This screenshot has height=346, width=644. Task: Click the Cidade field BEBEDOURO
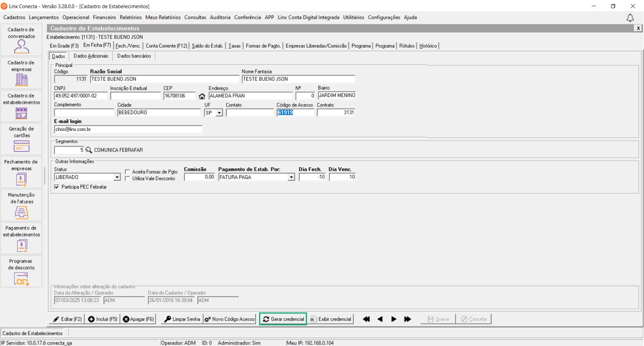(159, 113)
